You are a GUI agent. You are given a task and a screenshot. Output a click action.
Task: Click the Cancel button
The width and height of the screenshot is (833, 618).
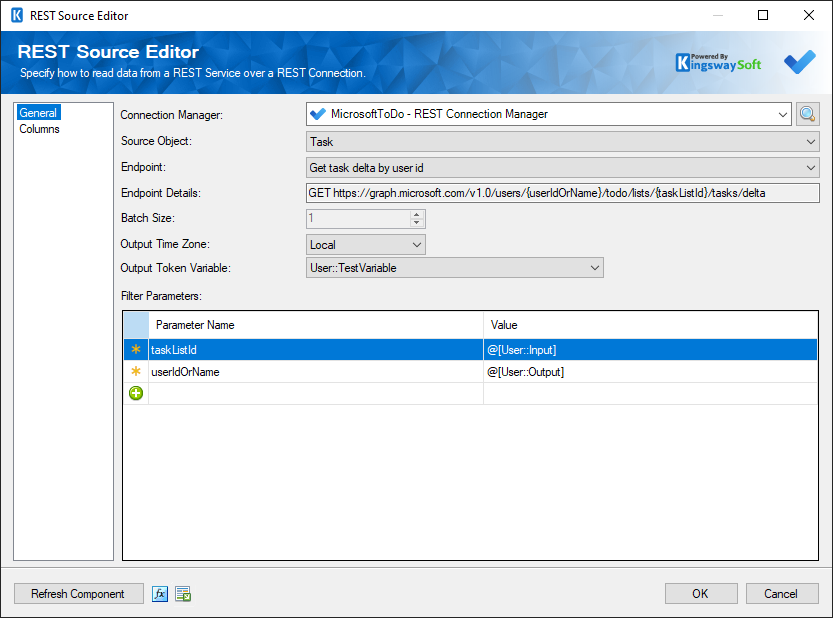(x=781, y=594)
